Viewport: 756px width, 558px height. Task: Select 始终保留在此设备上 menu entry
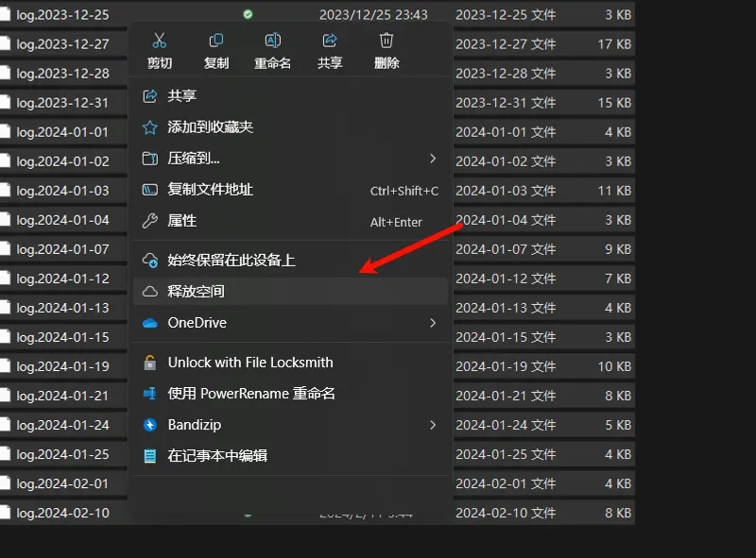290,261
